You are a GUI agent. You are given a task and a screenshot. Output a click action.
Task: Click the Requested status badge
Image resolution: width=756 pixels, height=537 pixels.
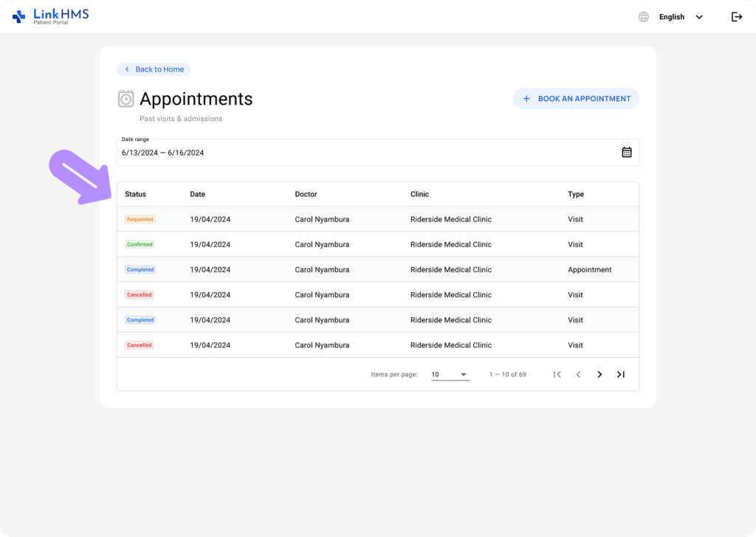[140, 219]
